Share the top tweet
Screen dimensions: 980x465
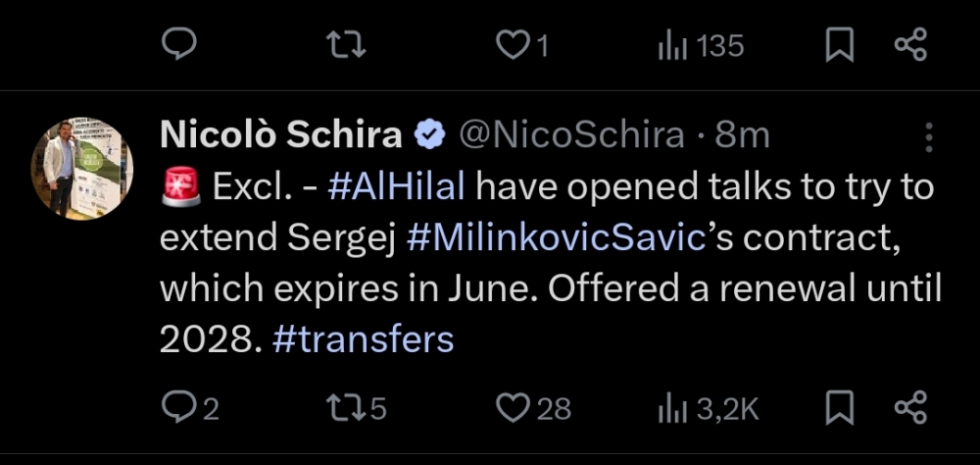pyautogui.click(x=910, y=45)
